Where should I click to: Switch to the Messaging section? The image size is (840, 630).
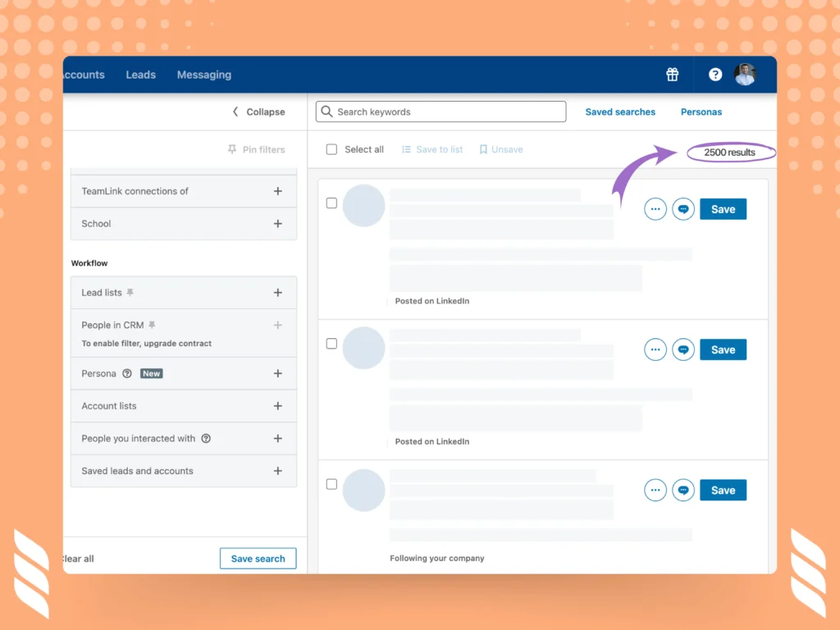click(203, 75)
